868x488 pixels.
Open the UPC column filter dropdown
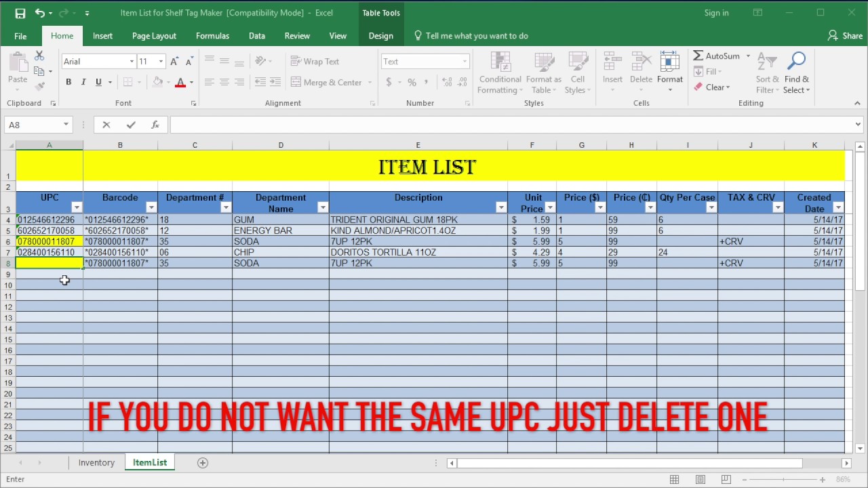pyautogui.click(x=77, y=207)
